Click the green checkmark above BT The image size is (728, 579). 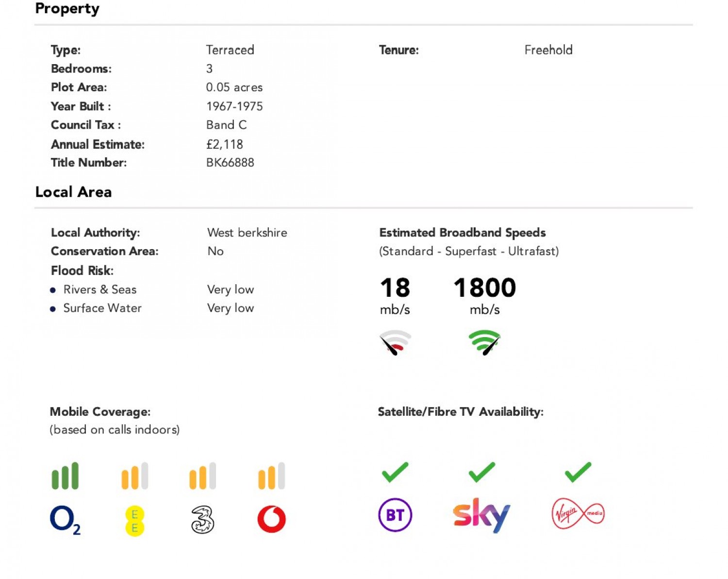click(395, 472)
